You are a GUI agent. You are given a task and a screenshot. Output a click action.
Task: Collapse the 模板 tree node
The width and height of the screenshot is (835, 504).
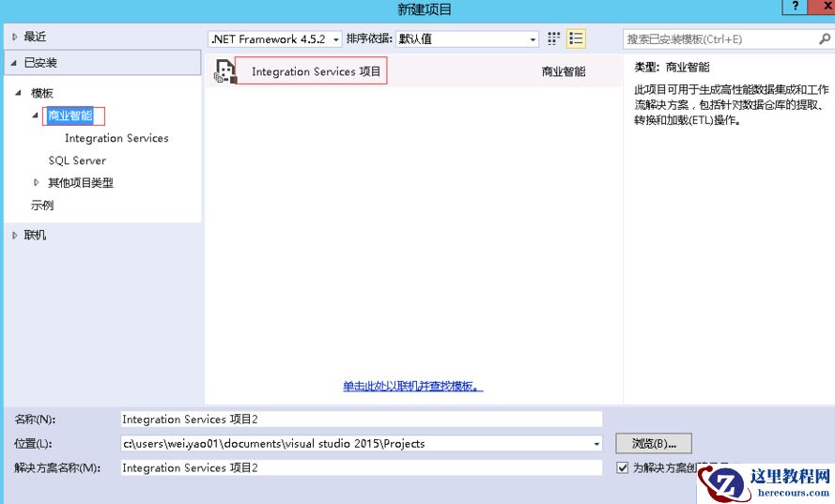[19, 93]
